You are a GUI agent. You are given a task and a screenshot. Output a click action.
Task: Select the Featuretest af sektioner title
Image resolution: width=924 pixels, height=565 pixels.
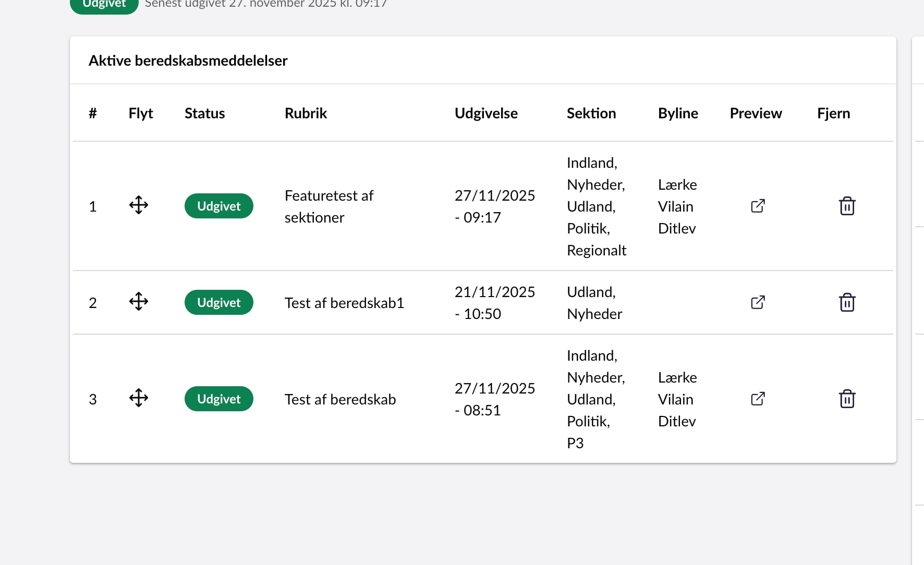(329, 206)
